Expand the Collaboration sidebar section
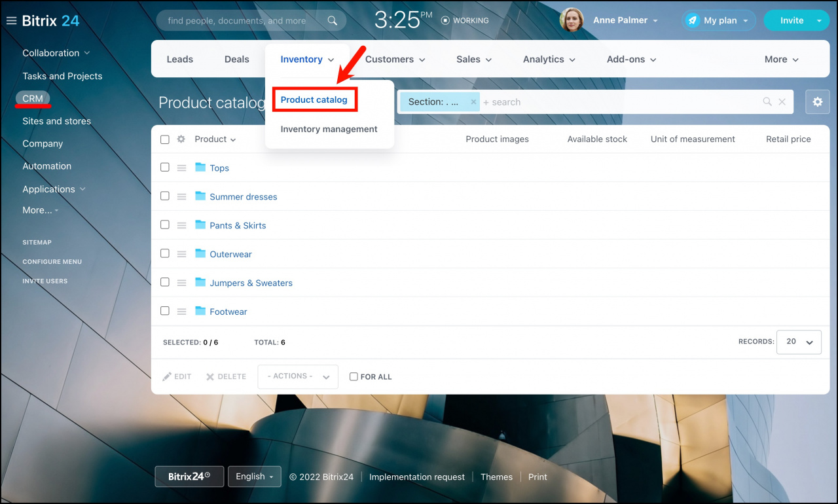This screenshot has width=838, height=504. [x=56, y=53]
